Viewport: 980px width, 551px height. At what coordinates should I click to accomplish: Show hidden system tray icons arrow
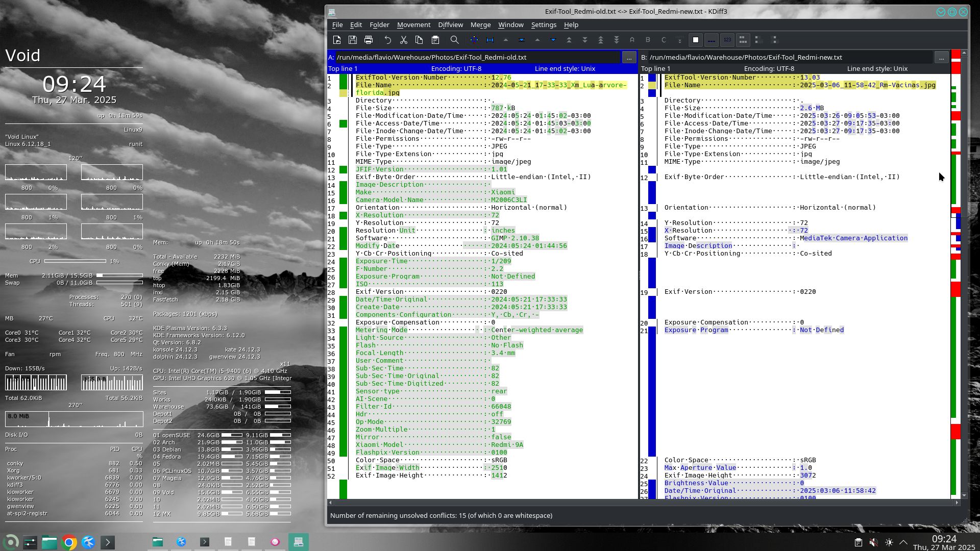[903, 542]
